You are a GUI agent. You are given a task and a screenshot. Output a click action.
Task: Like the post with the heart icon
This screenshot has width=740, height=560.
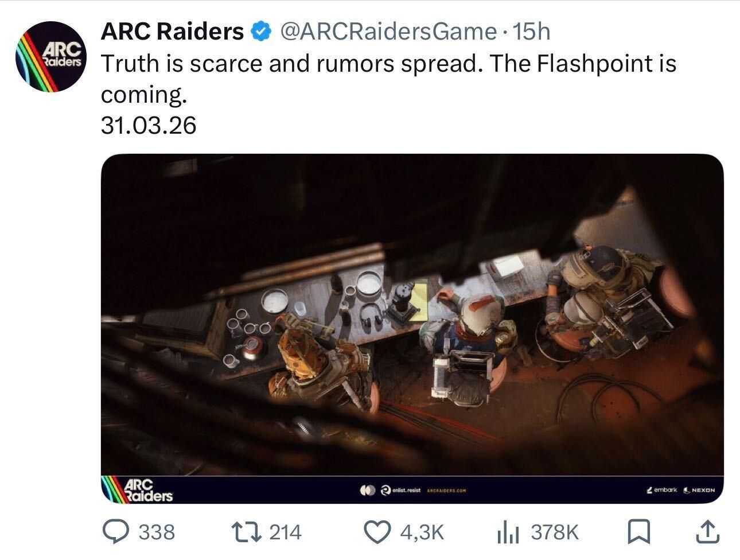pyautogui.click(x=377, y=532)
